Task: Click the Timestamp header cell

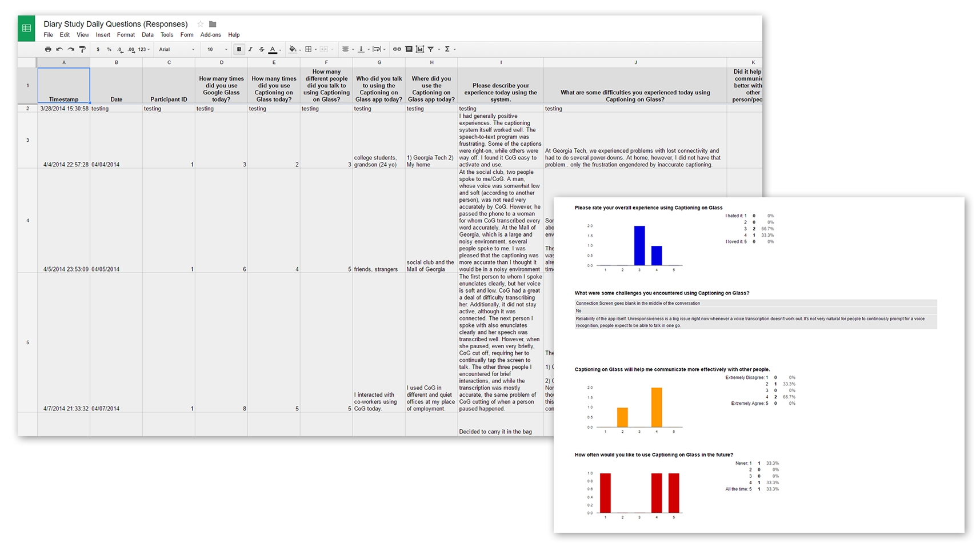Action: (63, 86)
